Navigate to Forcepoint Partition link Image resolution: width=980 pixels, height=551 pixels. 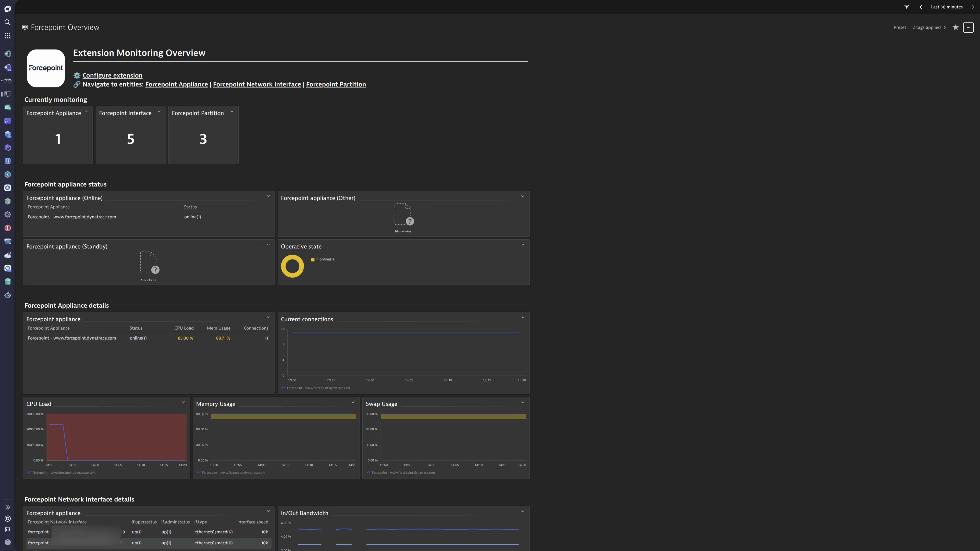pyautogui.click(x=336, y=84)
